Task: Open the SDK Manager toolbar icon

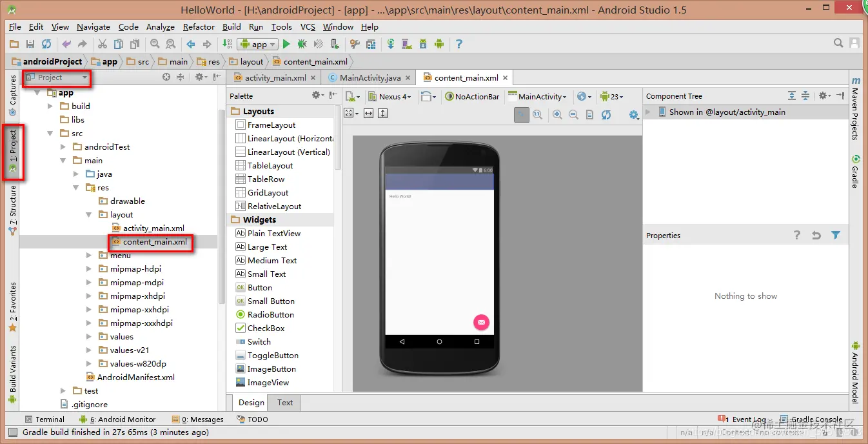Action: click(423, 45)
